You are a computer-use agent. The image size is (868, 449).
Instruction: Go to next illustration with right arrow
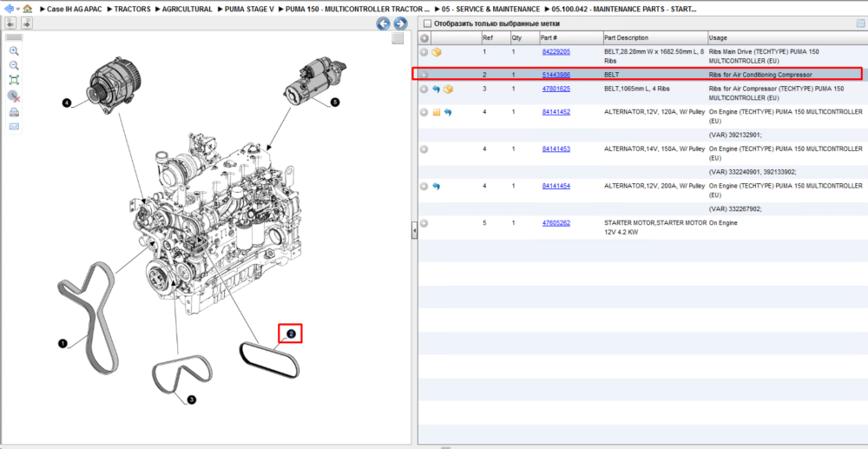pos(400,23)
